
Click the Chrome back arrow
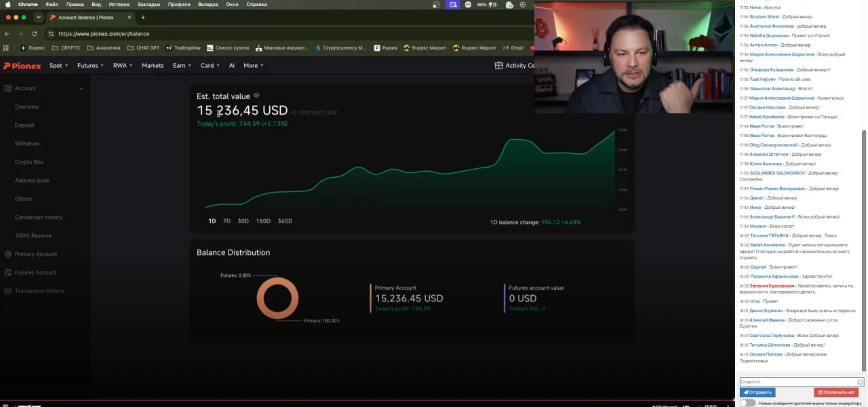pyautogui.click(x=7, y=33)
